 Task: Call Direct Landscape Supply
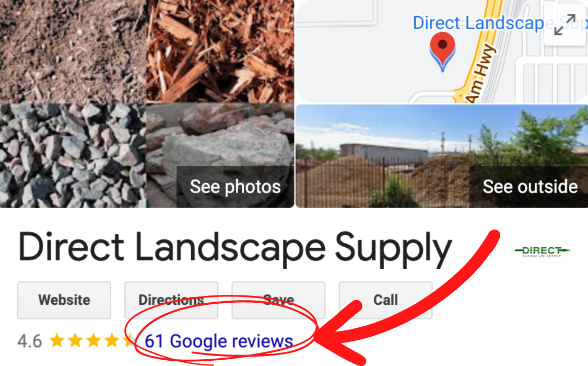(385, 300)
